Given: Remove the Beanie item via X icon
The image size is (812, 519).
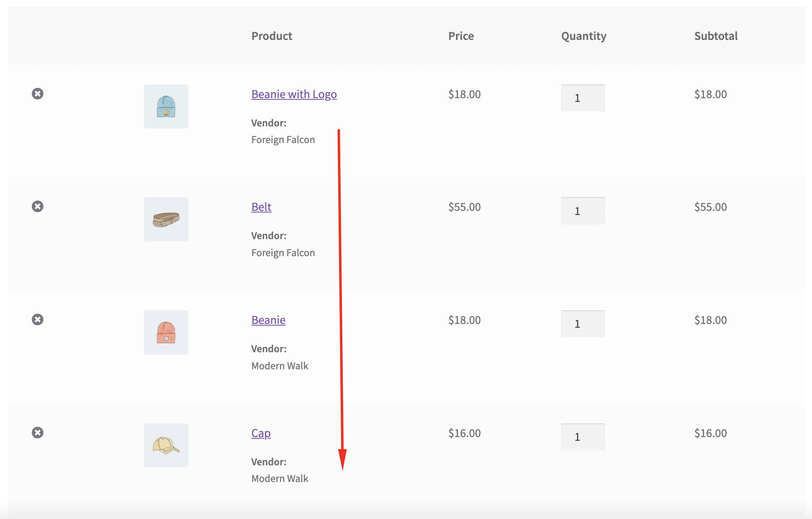Looking at the screenshot, I should click(x=37, y=319).
